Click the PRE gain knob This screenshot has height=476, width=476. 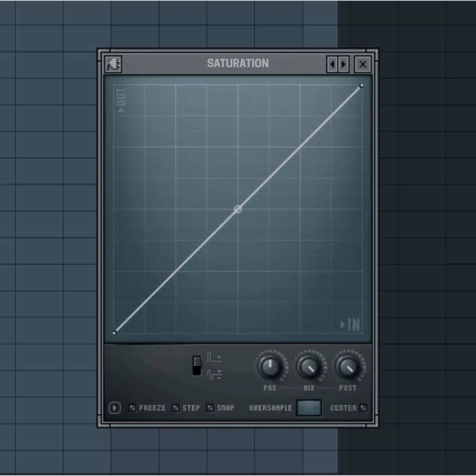pos(270,367)
